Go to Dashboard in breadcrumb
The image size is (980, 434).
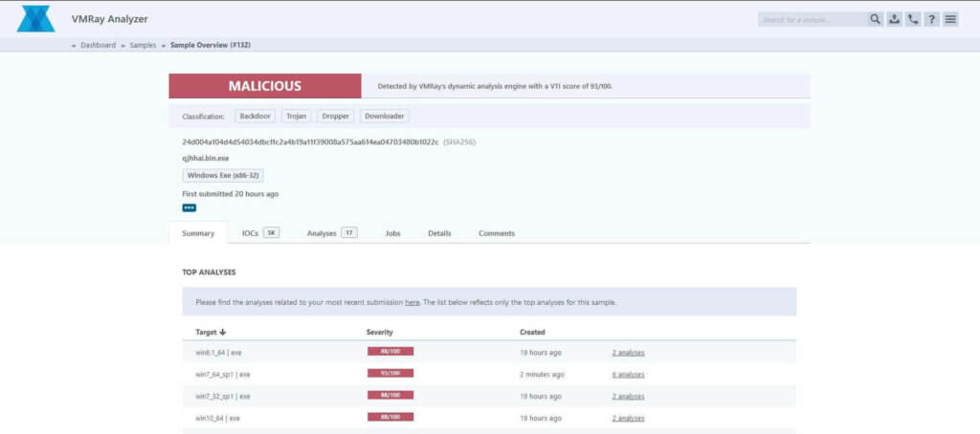point(99,45)
